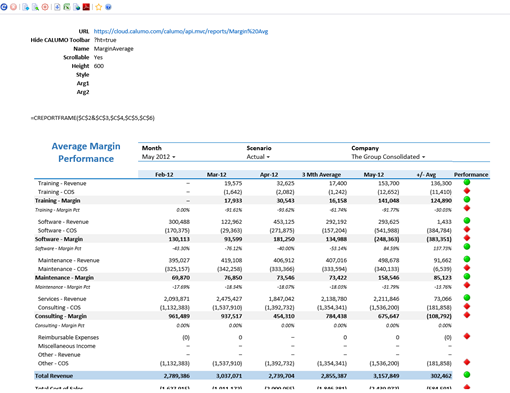Click the yellow star favorites icon
Image resolution: width=510 pixels, height=393 pixels.
click(99, 7)
